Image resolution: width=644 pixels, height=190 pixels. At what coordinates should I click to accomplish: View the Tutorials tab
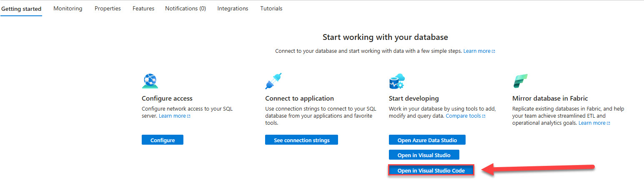click(271, 8)
